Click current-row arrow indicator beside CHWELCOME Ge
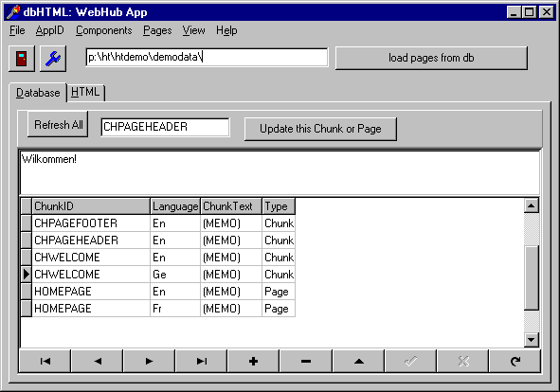 coord(27,275)
